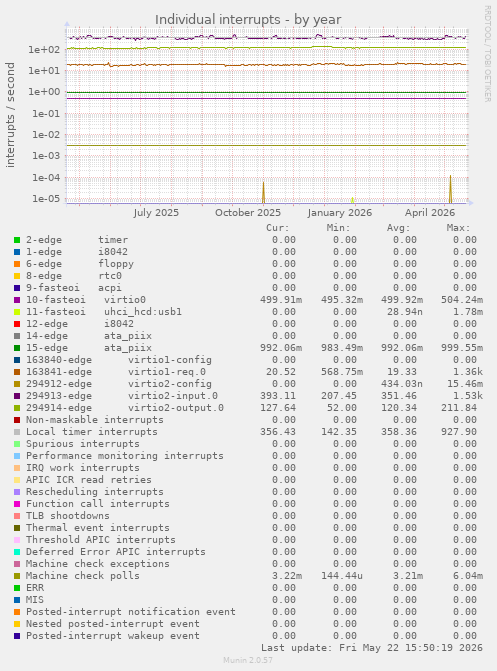This screenshot has width=497, height=671.
Task: Click the graph title Individual interrupts by year
Action: point(248,20)
